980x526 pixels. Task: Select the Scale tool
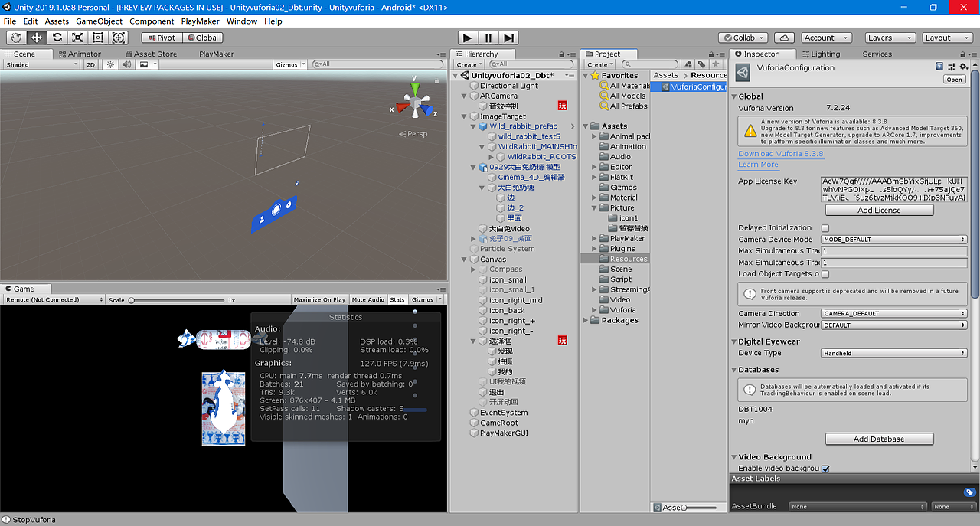77,38
